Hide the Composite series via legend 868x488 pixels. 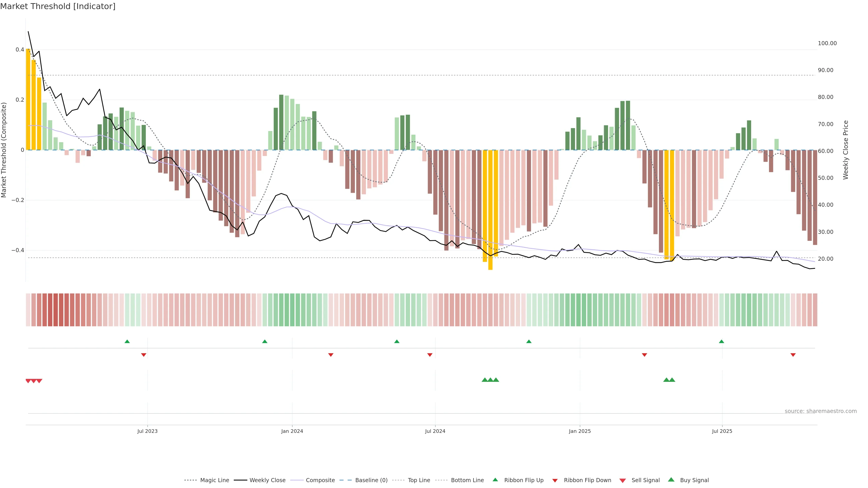[320, 480]
